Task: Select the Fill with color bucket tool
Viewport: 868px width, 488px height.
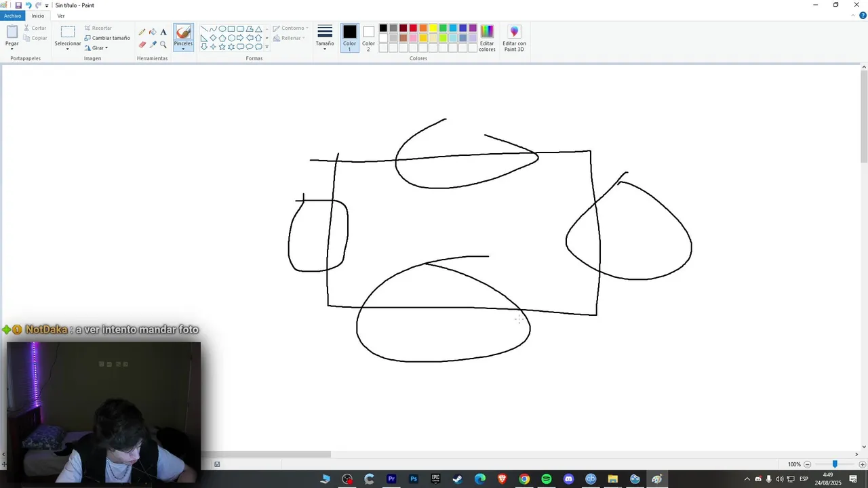Action: pyautogui.click(x=153, y=32)
